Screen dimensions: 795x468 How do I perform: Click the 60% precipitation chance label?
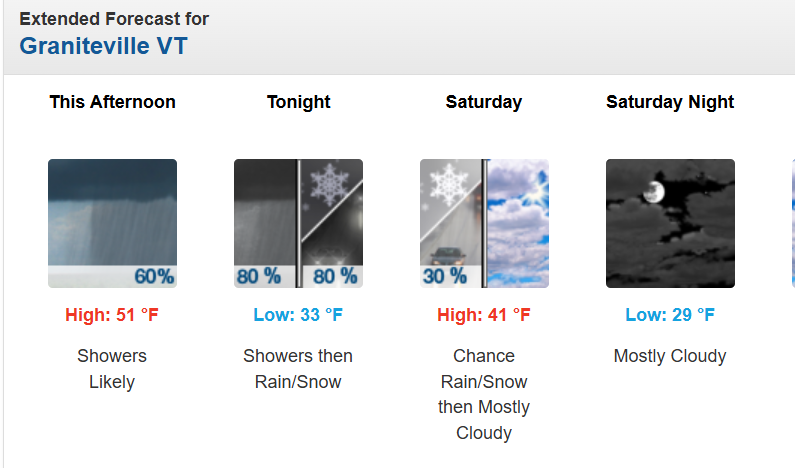click(154, 276)
